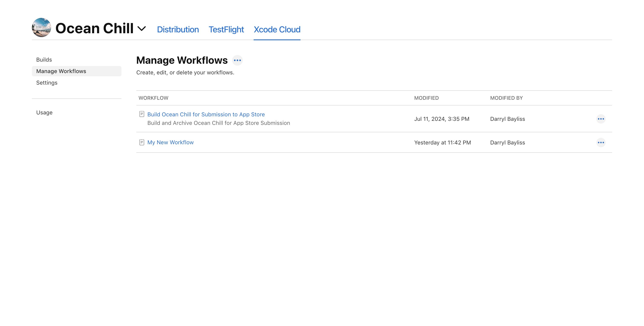Viewport: 644px width, 326px height.
Task: Go to Builds in the sidebar
Action: 44,59
